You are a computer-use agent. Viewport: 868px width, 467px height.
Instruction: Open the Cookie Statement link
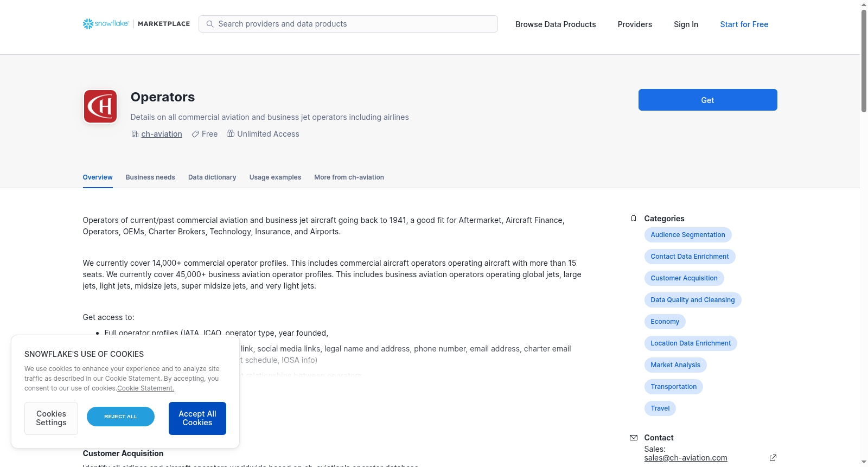145,388
